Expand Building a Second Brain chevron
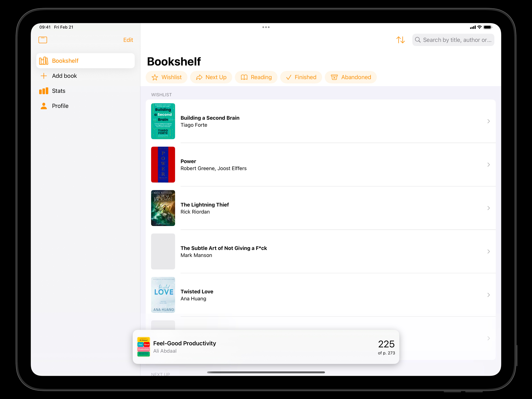The height and width of the screenshot is (399, 532). pos(489,121)
